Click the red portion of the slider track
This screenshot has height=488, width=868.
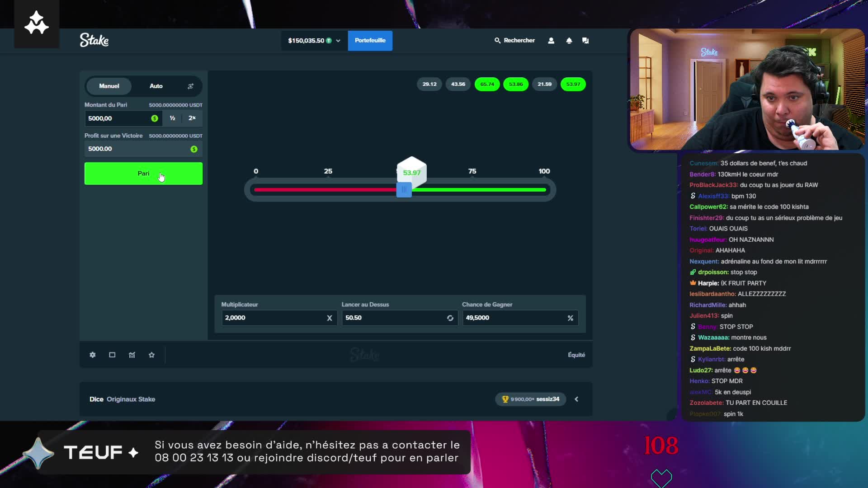tap(325, 190)
